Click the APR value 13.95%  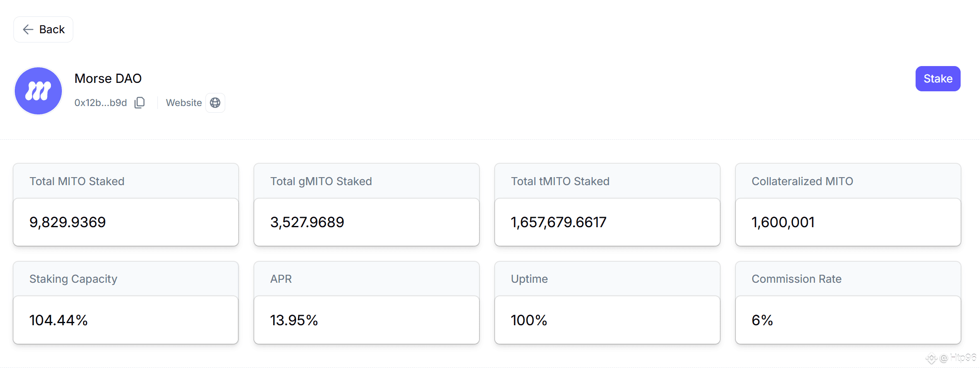[x=294, y=320]
